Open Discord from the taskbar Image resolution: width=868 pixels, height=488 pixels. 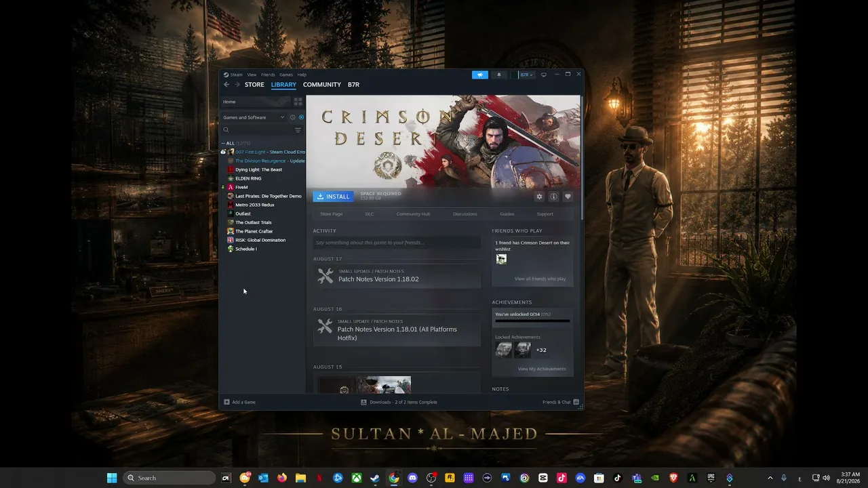(x=412, y=478)
